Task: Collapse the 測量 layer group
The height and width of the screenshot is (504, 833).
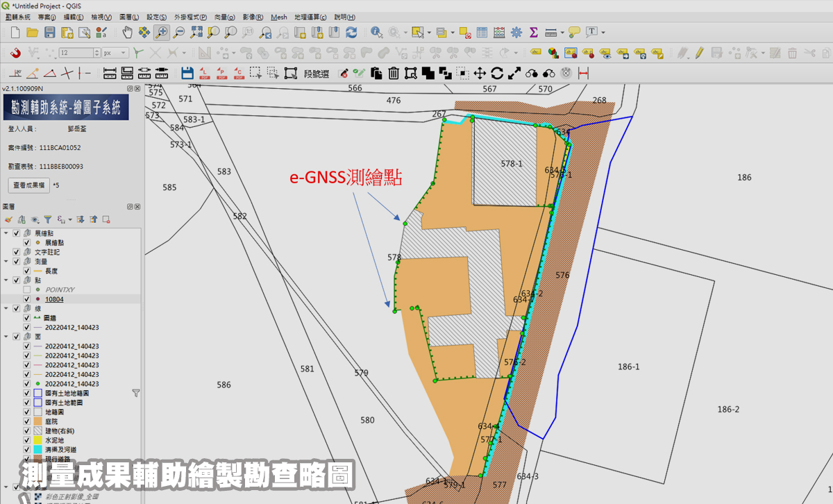Action: coord(6,262)
